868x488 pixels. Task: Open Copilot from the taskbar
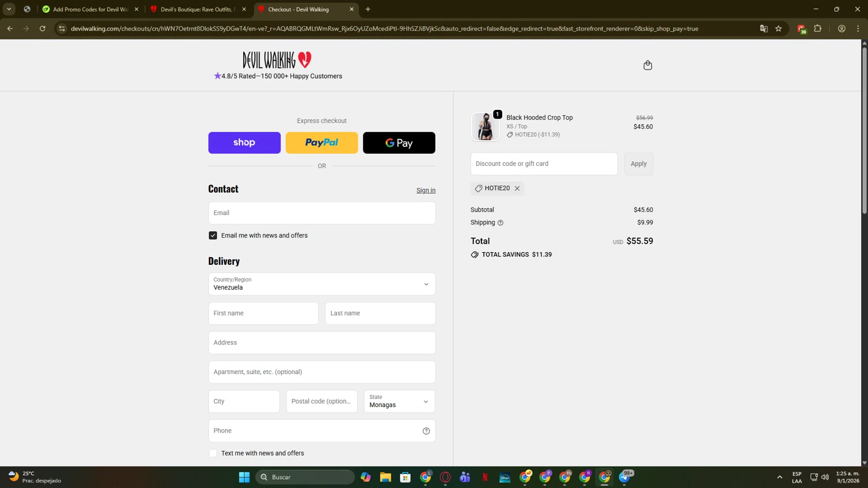pyautogui.click(x=366, y=477)
